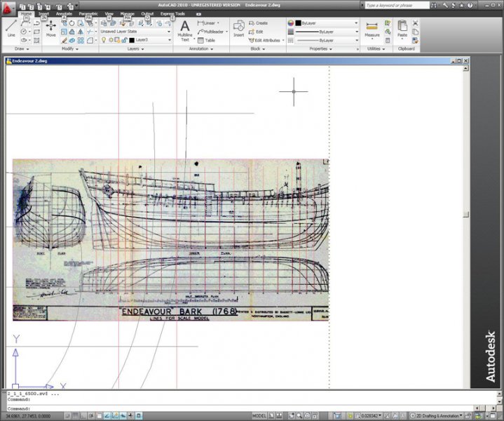Open the Manage ribbon tab

(x=127, y=14)
